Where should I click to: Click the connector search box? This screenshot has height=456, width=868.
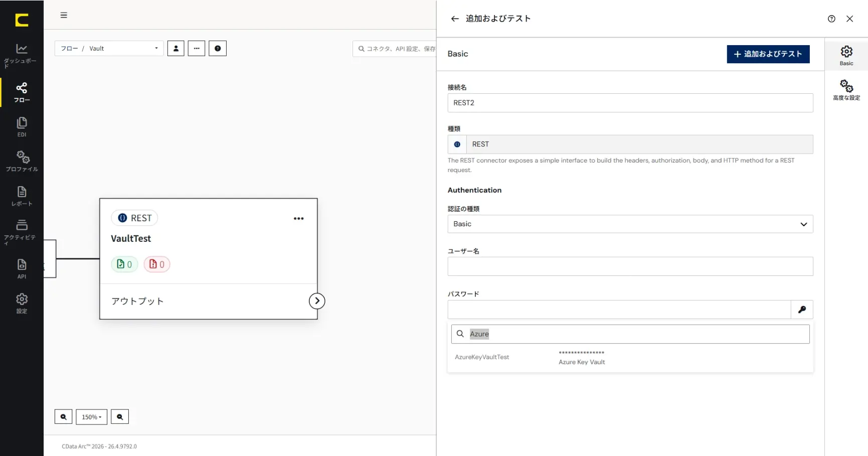395,49
